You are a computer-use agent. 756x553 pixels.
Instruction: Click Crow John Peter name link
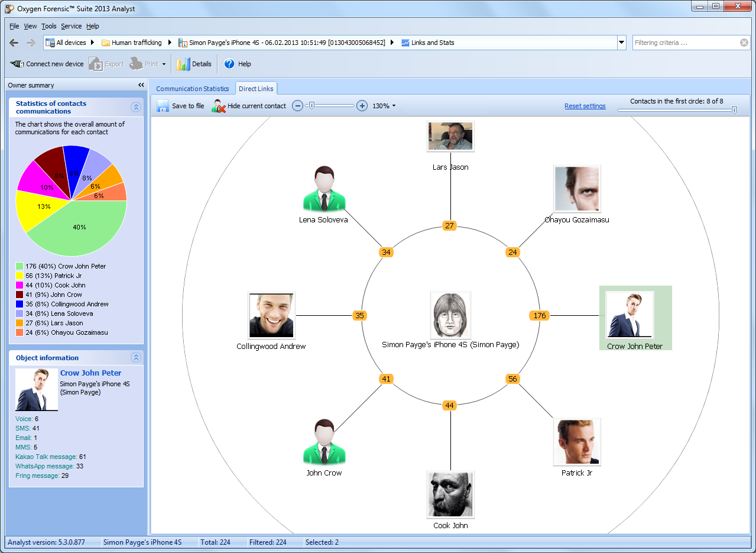pyautogui.click(x=91, y=373)
